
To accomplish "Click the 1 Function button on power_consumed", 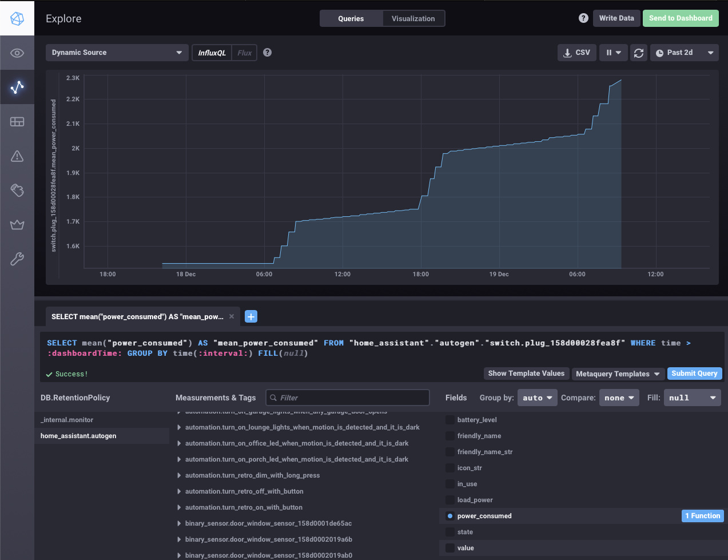I will tap(703, 516).
